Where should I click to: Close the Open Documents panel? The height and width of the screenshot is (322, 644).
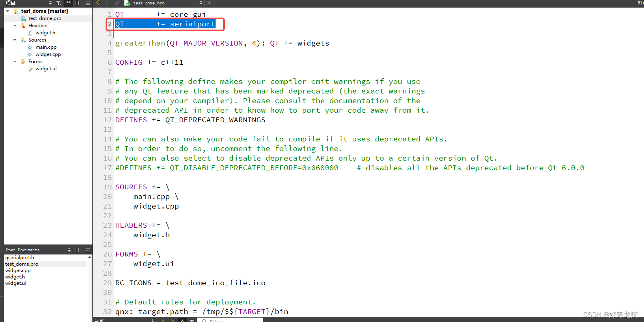pyautogui.click(x=88, y=250)
